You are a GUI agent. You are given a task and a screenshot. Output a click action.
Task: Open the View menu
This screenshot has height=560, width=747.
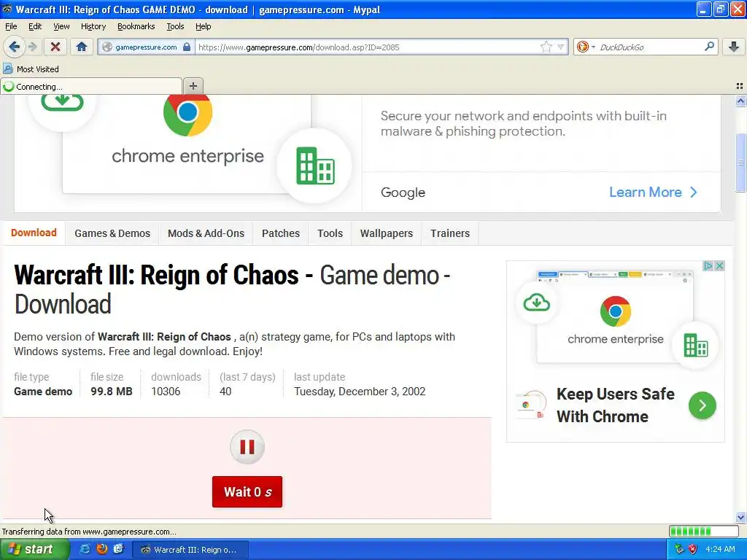[x=61, y=26]
